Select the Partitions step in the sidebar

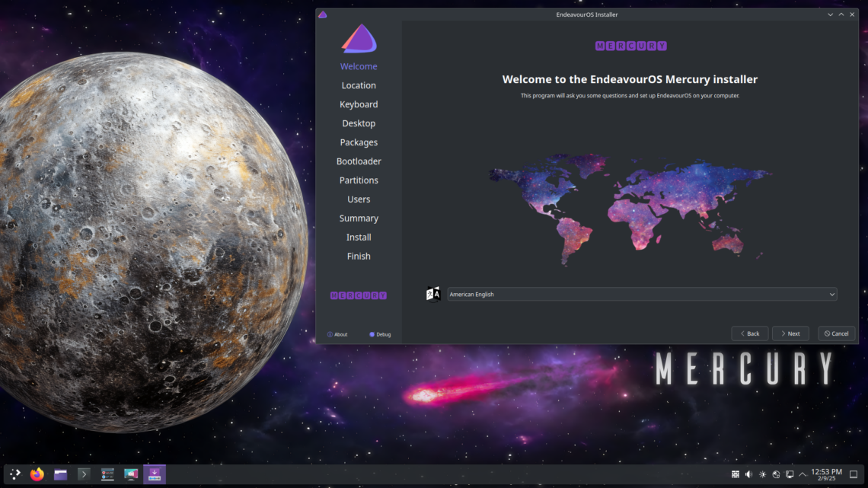359,180
